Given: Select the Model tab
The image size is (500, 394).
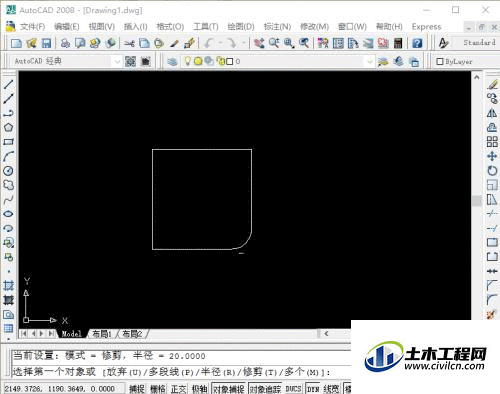Looking at the screenshot, I should pos(71,334).
